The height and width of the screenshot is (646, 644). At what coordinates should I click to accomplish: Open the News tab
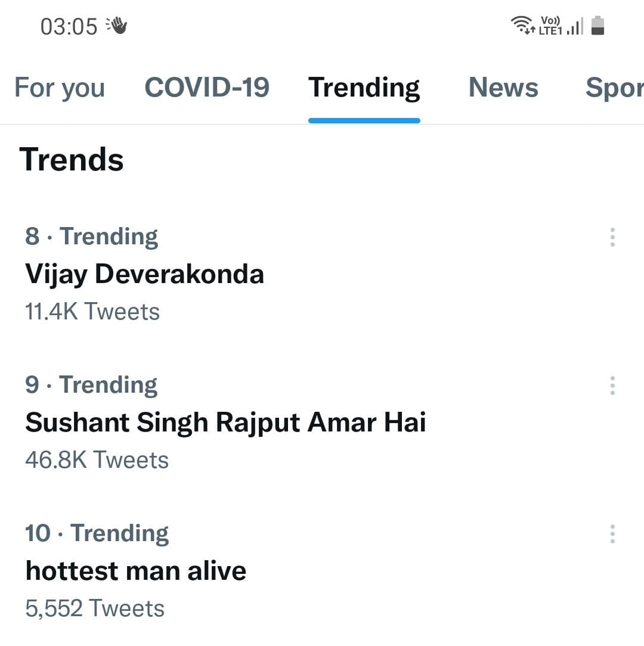503,88
